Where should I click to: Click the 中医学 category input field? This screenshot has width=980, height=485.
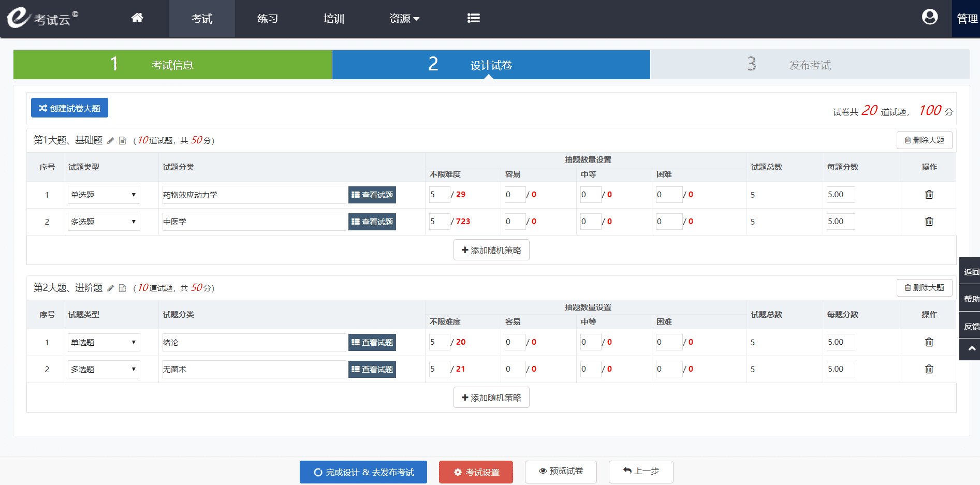pyautogui.click(x=254, y=222)
